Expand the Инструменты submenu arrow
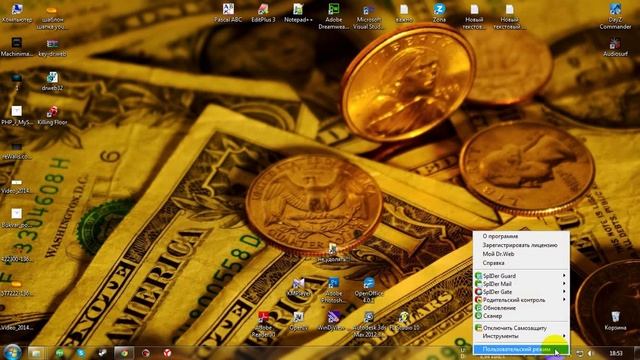The height and width of the screenshot is (360, 640). pos(564,336)
